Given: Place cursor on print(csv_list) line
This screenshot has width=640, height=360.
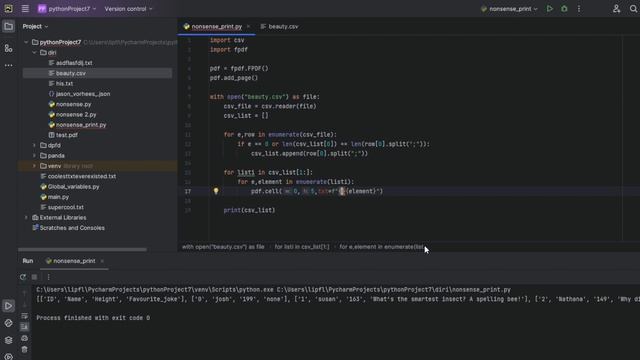Looking at the screenshot, I should click(x=249, y=210).
